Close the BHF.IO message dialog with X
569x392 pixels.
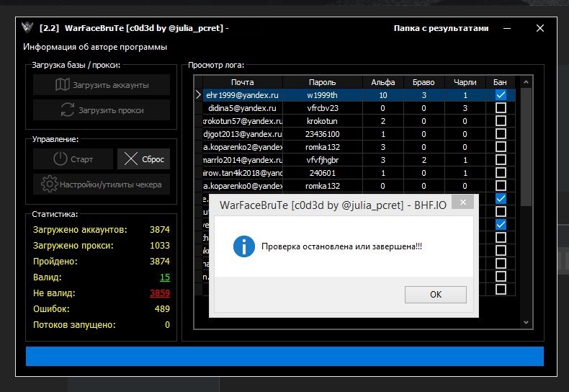point(462,202)
